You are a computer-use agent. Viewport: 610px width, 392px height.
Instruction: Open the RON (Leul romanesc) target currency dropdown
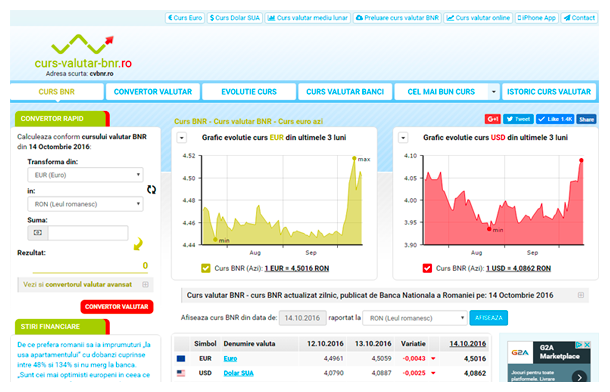click(85, 204)
